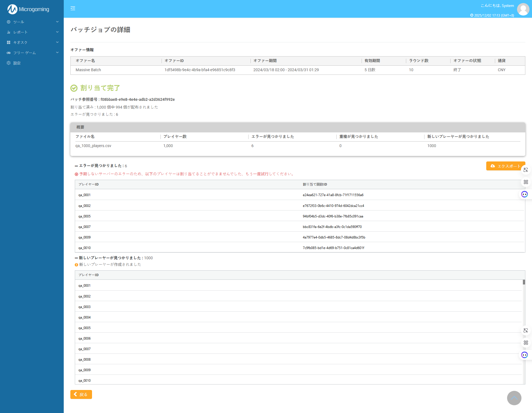Click the Microgaming logo
This screenshot has width=532, height=413.
(x=28, y=9)
